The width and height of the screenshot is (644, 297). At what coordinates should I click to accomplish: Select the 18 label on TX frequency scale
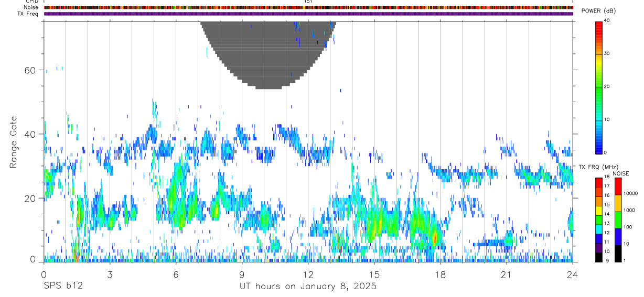[607, 178]
